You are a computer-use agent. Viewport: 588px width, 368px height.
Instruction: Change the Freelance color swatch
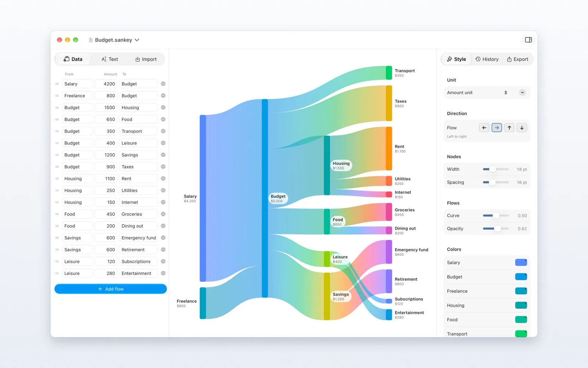(x=521, y=291)
